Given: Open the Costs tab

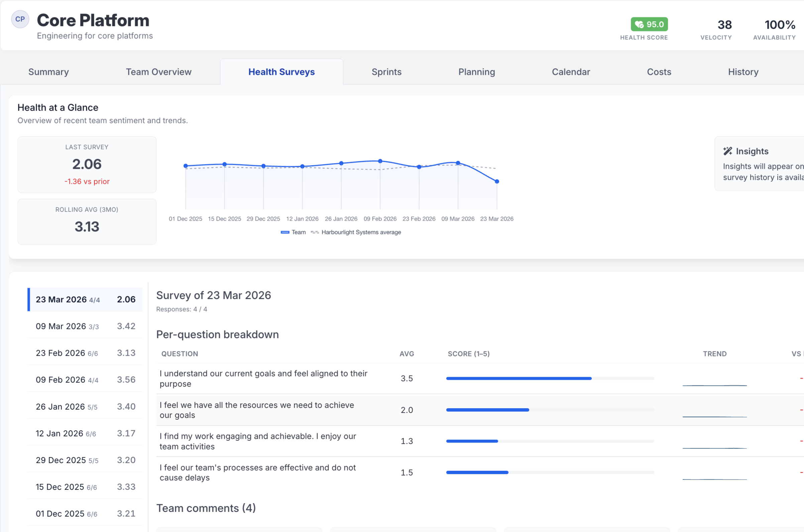Looking at the screenshot, I should tap(659, 72).
